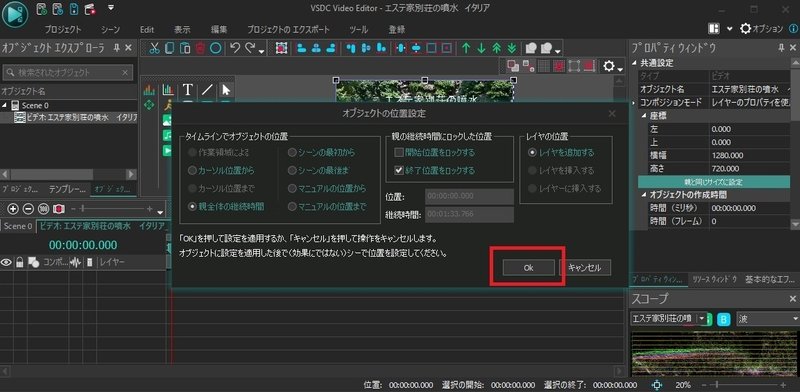Image resolution: width=800 pixels, height=392 pixels.
Task: Click the Cut scissors icon
Action: (x=155, y=48)
